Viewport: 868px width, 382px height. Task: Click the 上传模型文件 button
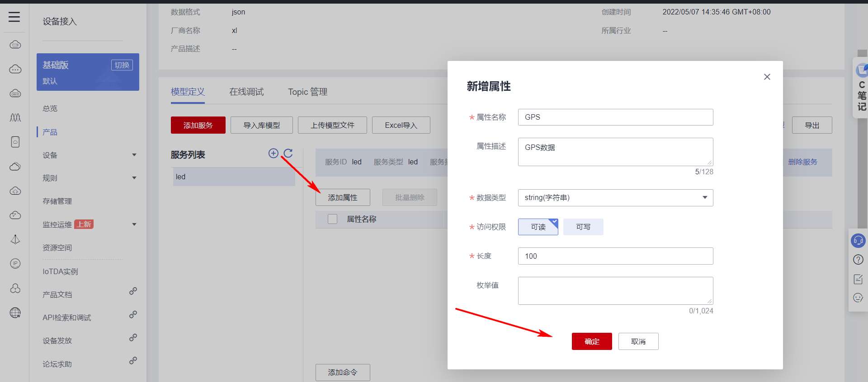point(332,125)
